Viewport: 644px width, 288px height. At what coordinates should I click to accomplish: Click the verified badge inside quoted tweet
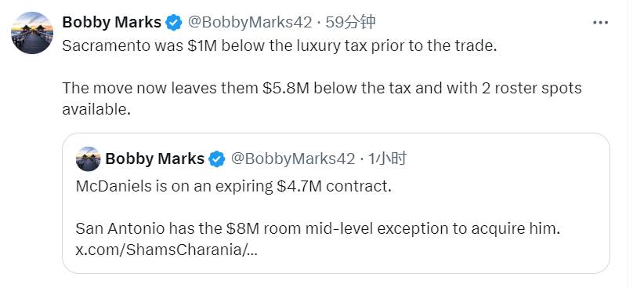(216, 159)
